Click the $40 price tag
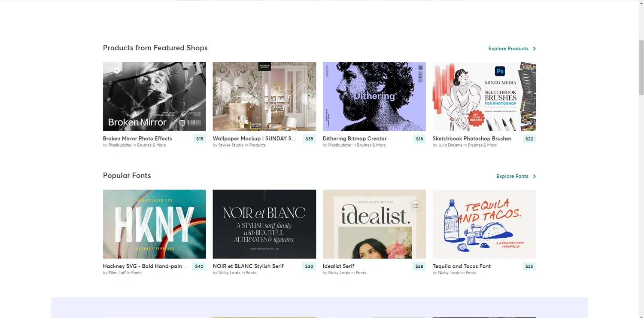 point(199,266)
